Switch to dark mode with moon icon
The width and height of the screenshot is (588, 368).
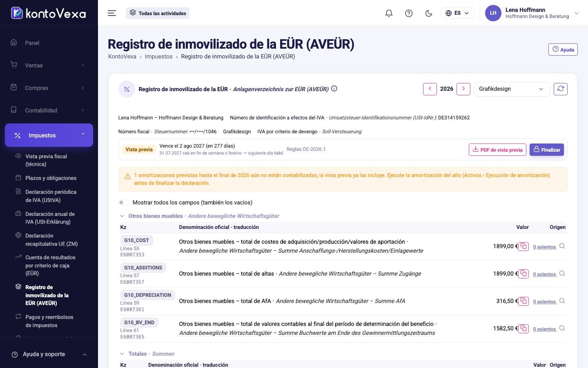[429, 13]
